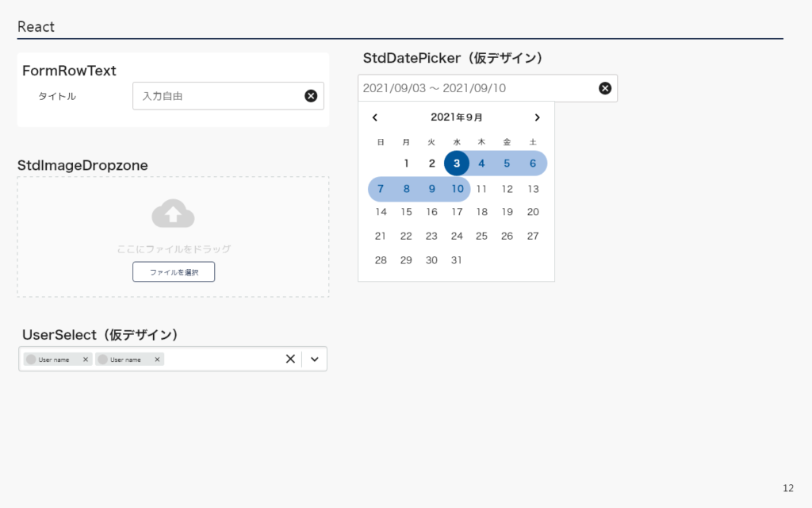
Task: Clear the date range picker value
Action: [605, 88]
